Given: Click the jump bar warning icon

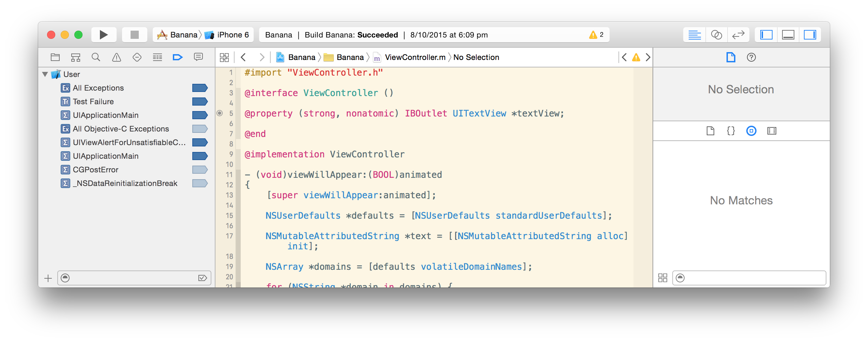Looking at the screenshot, I should point(636,57).
